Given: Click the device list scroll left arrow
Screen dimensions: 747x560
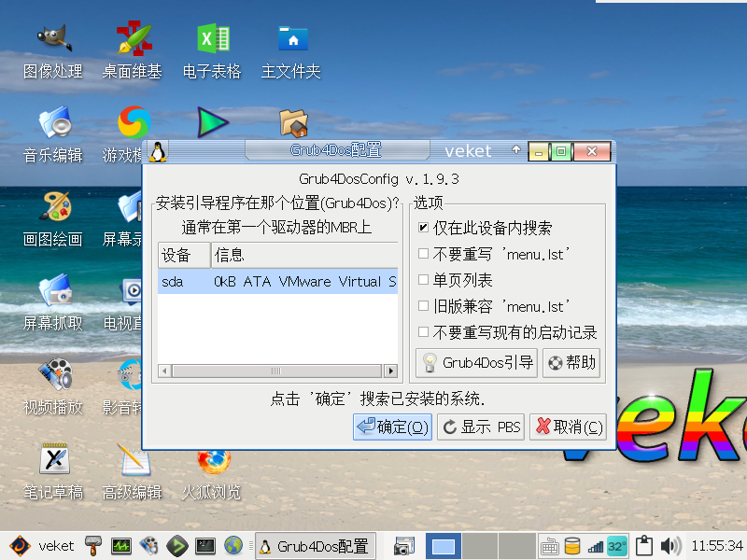Looking at the screenshot, I should pyautogui.click(x=165, y=371).
